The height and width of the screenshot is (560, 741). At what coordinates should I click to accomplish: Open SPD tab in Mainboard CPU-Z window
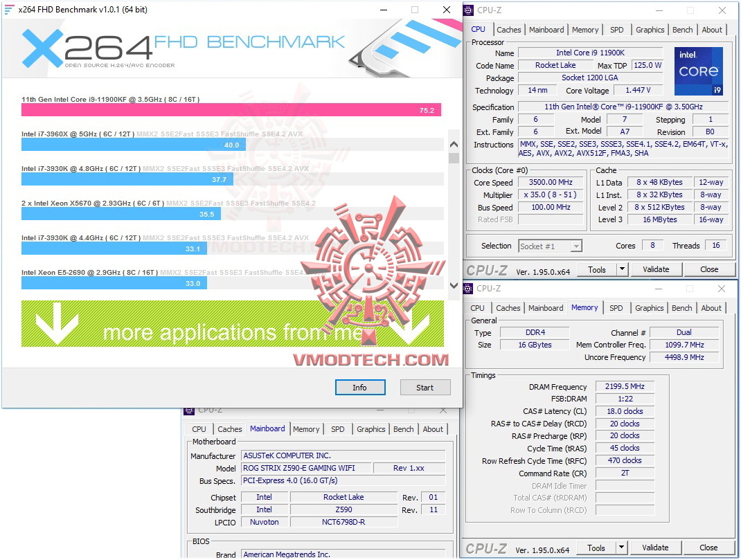(337, 429)
